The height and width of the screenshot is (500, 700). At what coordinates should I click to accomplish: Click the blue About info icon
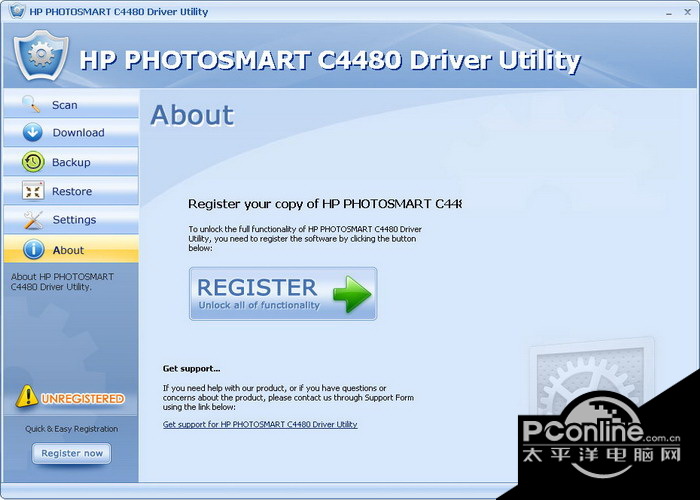[33, 250]
